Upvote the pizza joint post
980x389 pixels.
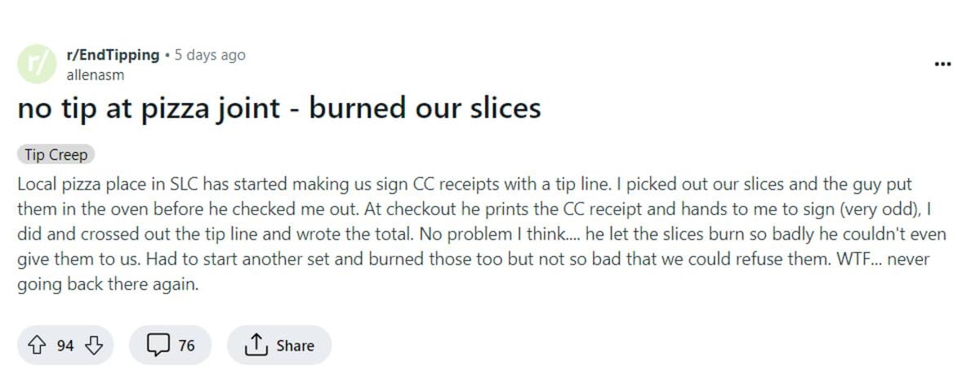pos(37,346)
